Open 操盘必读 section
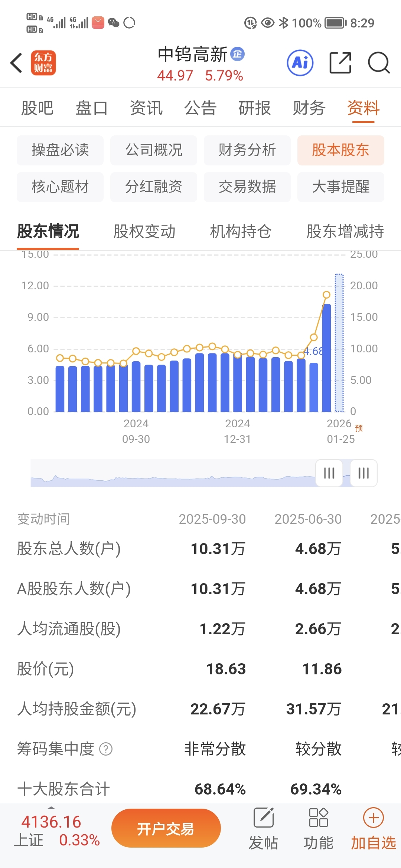 tap(60, 150)
